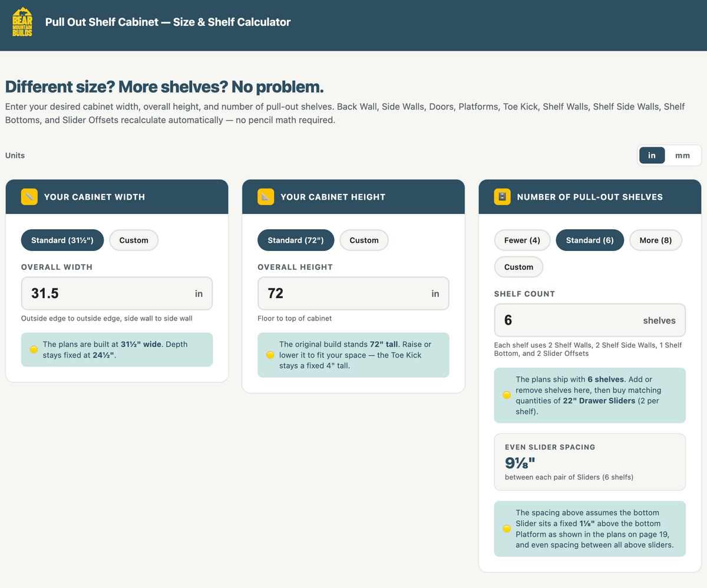Pick the Standard (72") height preset
This screenshot has height=588, width=707.
pyautogui.click(x=296, y=240)
